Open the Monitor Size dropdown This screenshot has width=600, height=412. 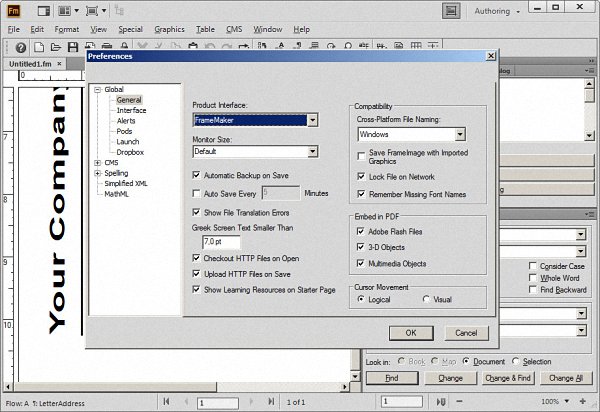(312, 152)
